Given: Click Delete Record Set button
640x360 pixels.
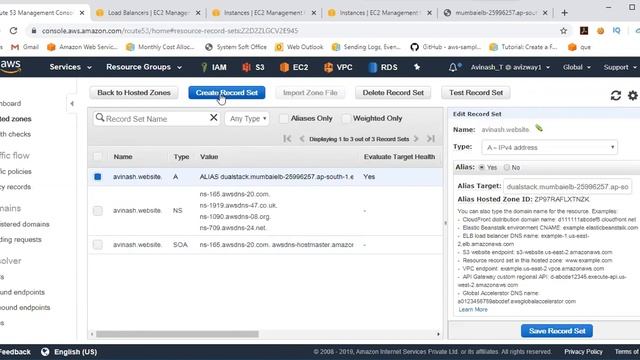Looking at the screenshot, I should pos(393,93).
